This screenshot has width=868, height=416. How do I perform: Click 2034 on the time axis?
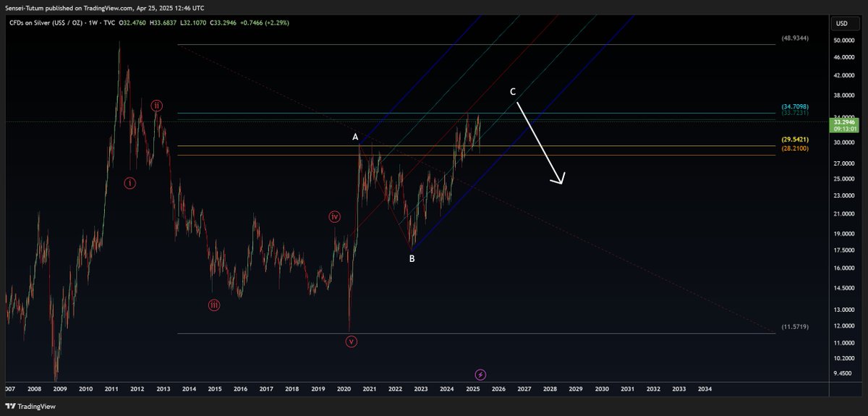(705, 389)
